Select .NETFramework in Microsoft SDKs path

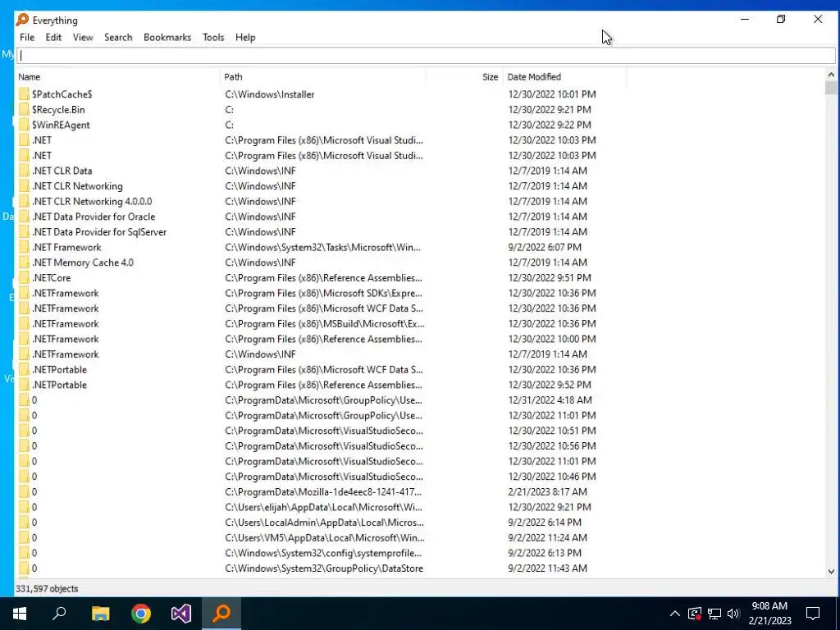(66, 293)
